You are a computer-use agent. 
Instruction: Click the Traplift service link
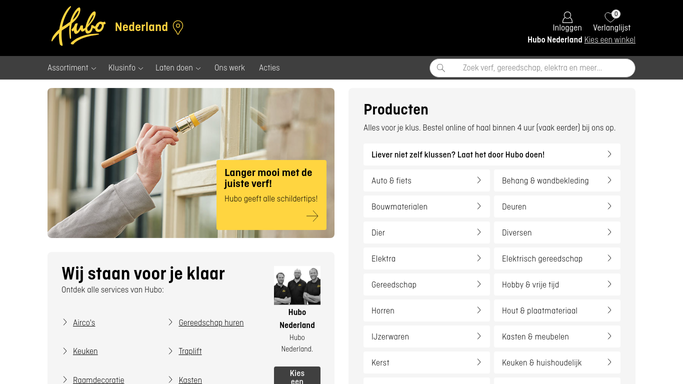tap(190, 351)
